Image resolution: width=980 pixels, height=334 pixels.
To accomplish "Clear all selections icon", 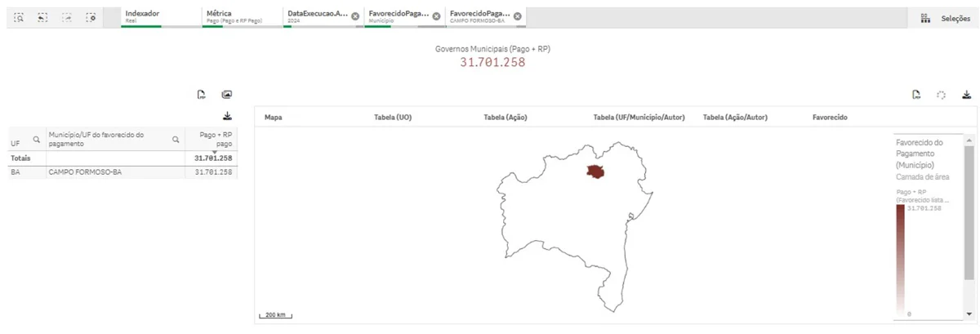I will click(x=91, y=16).
